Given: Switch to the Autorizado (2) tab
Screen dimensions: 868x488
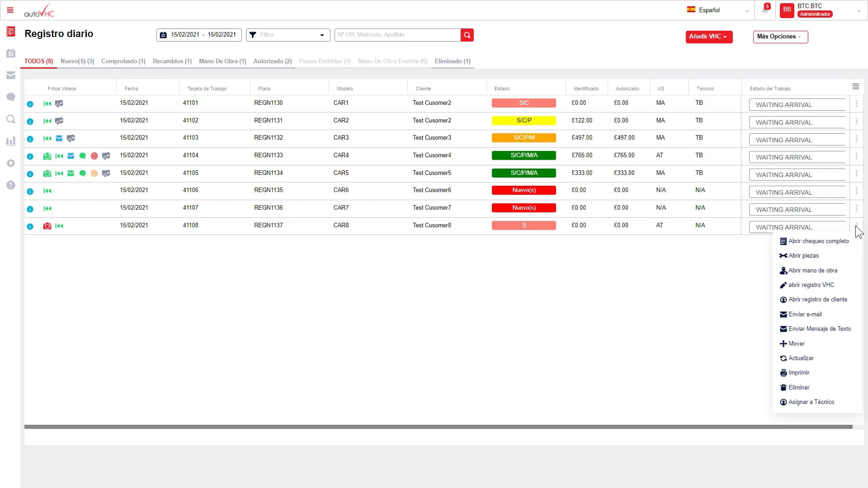Looking at the screenshot, I should pyautogui.click(x=272, y=61).
